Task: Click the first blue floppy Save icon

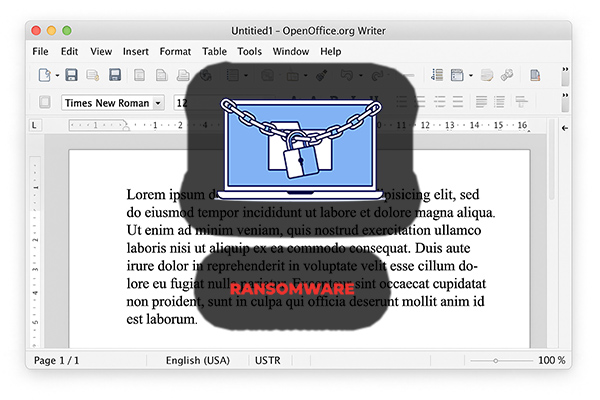Action: pos(71,75)
